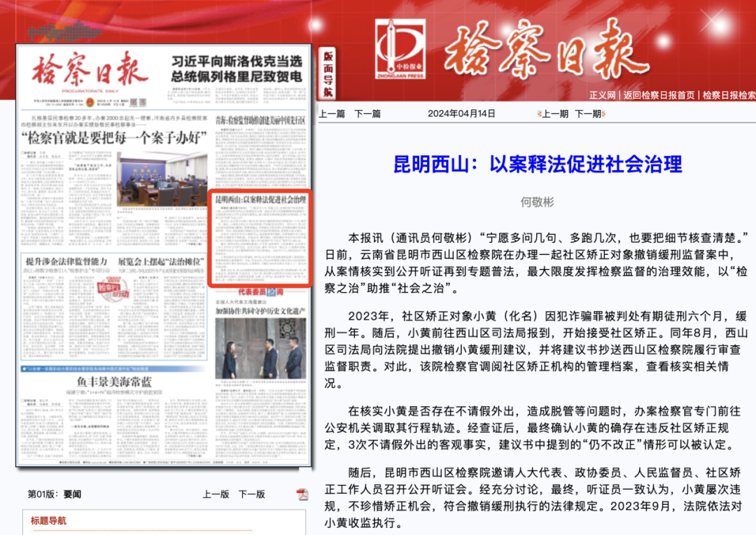Viewport: 756px width, 535px height.
Task: Click the red stamp graphic in 提升涉金 article
Action: (114, 289)
